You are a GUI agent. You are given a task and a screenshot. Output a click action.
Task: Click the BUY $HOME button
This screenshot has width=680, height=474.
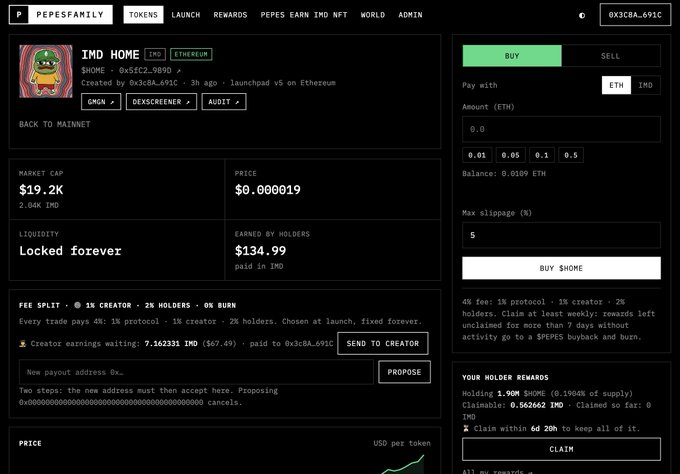[561, 268]
